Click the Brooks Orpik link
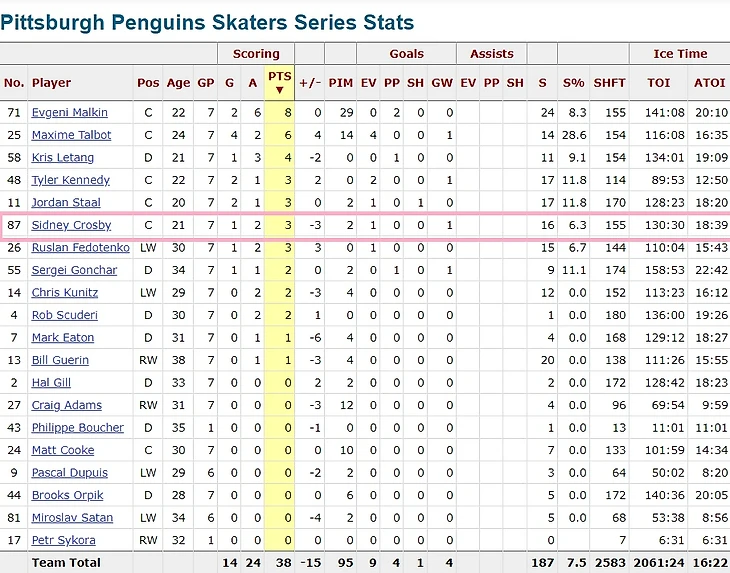The height and width of the screenshot is (573, 730). pos(66,495)
